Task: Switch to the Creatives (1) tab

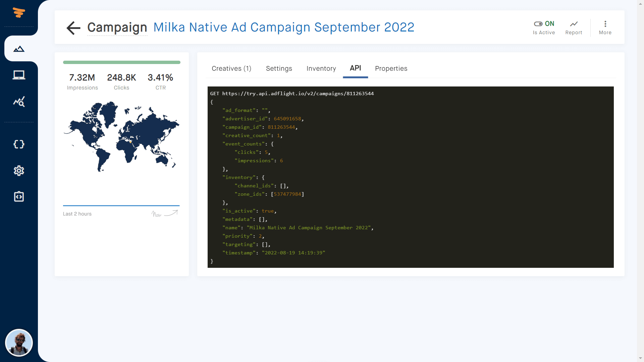Action: click(x=231, y=68)
